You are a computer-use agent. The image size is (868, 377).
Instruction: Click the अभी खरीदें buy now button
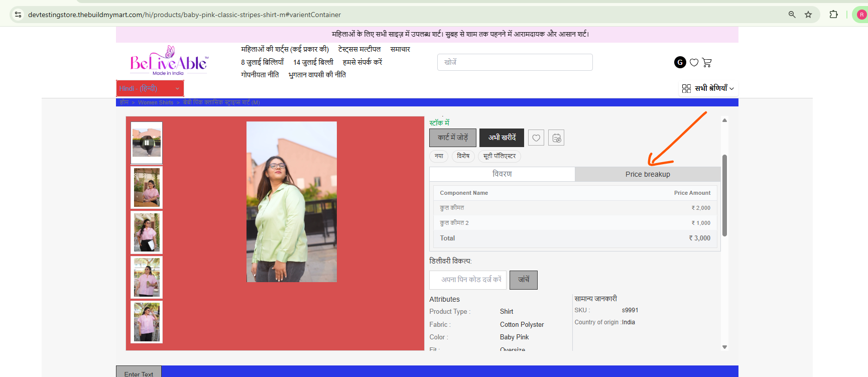(502, 138)
